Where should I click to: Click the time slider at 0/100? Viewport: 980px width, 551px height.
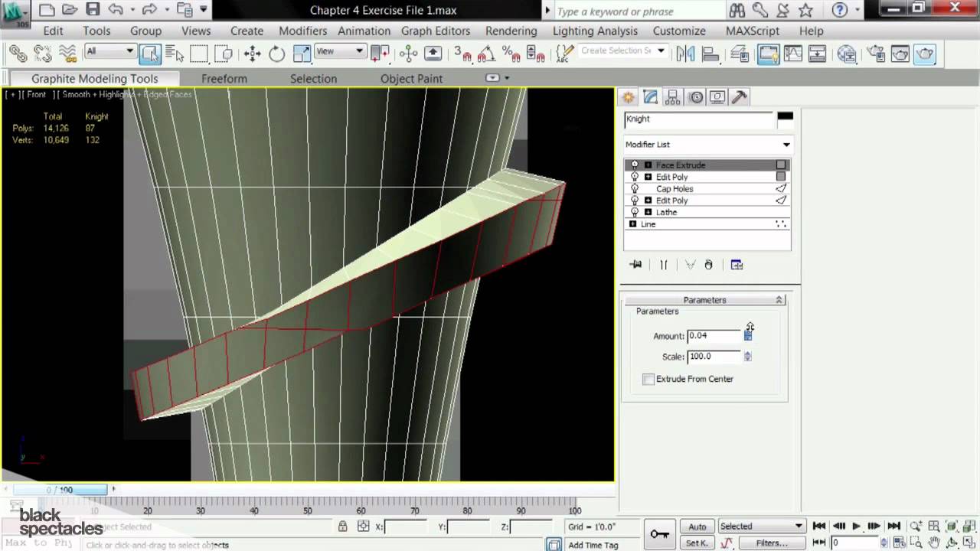tap(60, 489)
